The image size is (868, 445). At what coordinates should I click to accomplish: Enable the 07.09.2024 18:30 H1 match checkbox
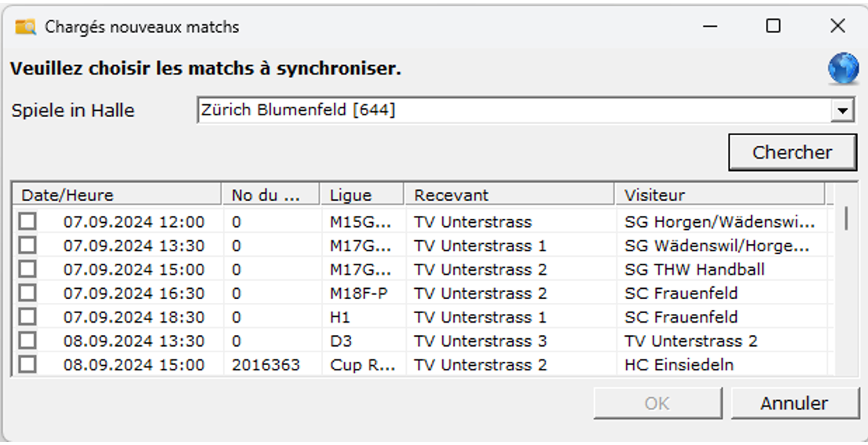(27, 317)
